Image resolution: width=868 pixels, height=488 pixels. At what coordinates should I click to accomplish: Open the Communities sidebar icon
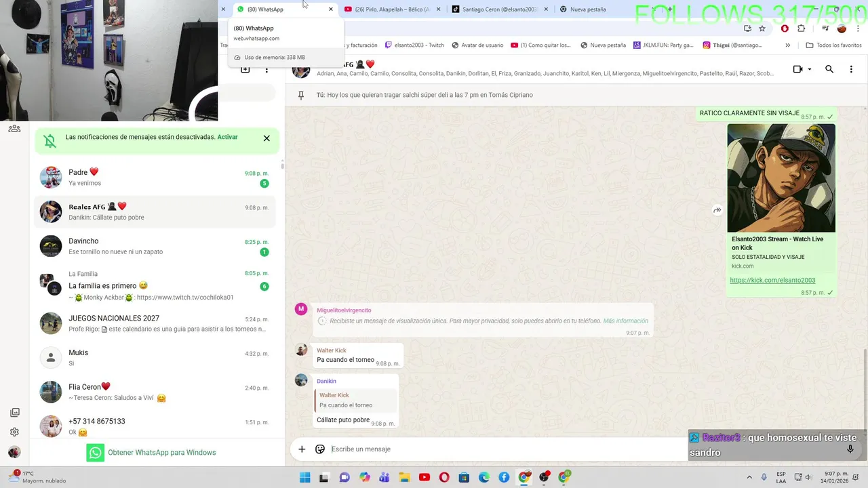[14, 128]
